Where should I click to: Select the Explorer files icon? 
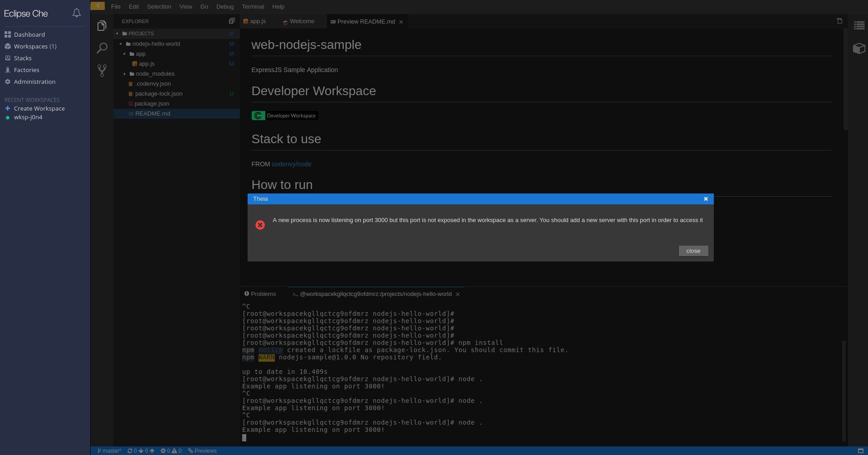pos(102,25)
